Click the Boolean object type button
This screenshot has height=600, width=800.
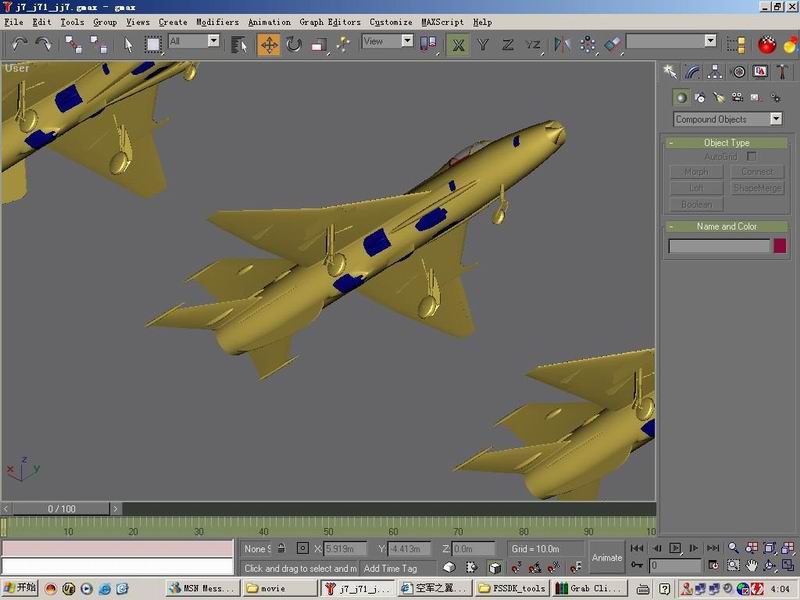(x=696, y=205)
